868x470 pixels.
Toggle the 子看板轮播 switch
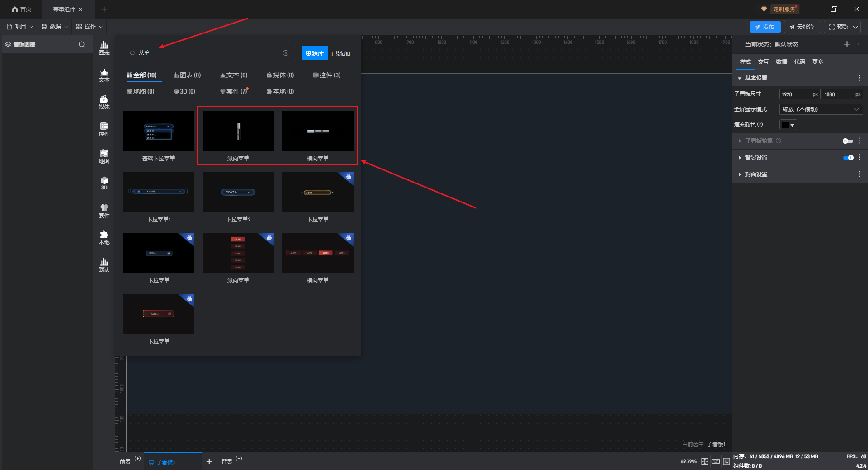click(x=848, y=141)
